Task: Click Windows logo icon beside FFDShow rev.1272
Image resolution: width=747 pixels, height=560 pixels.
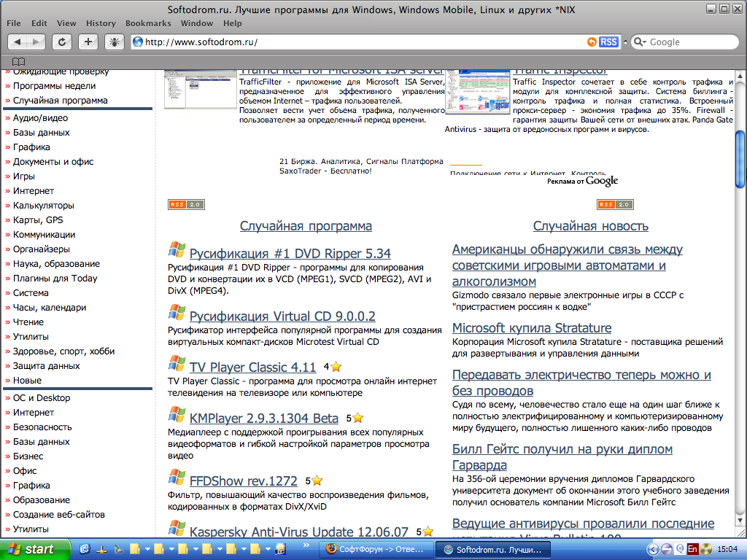Action: pos(177,478)
